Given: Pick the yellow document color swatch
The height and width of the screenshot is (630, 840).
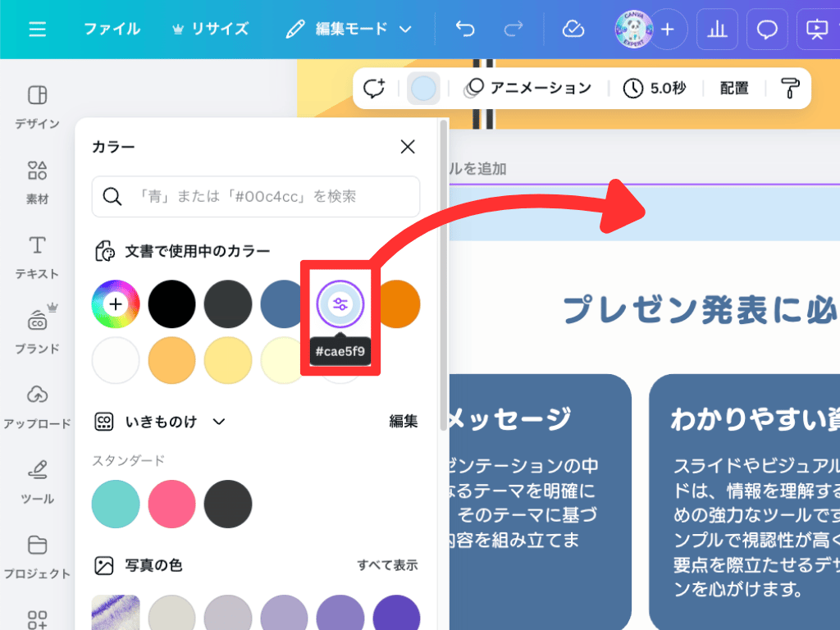Looking at the screenshot, I should pyautogui.click(x=228, y=360).
